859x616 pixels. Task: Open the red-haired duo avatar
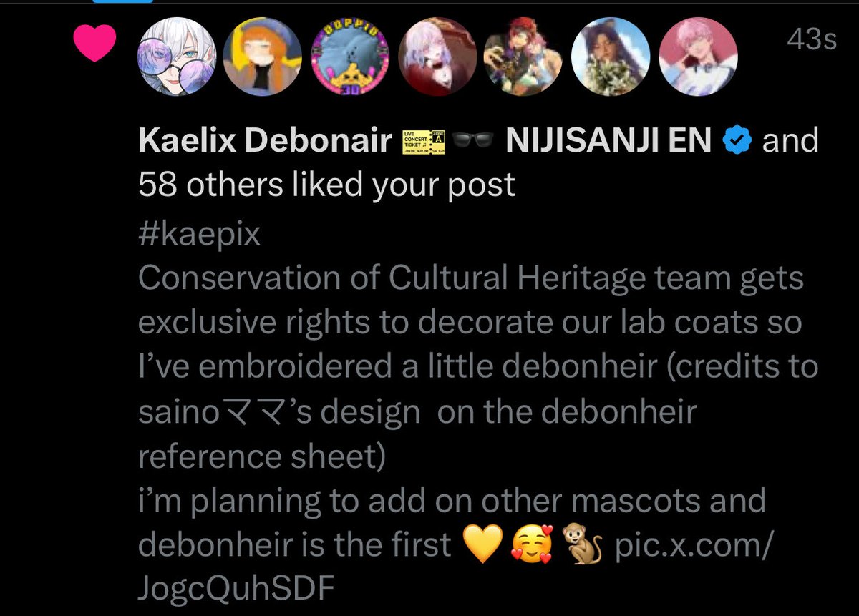(524, 57)
